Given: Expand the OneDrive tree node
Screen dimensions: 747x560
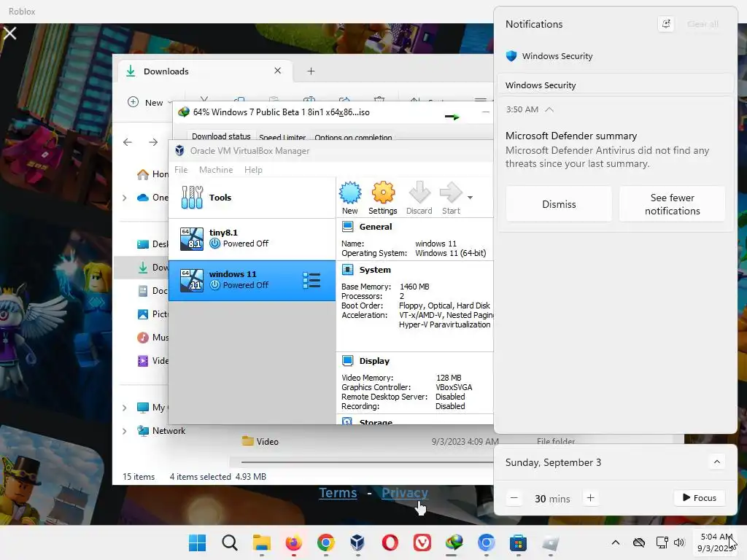Looking at the screenshot, I should 124,198.
